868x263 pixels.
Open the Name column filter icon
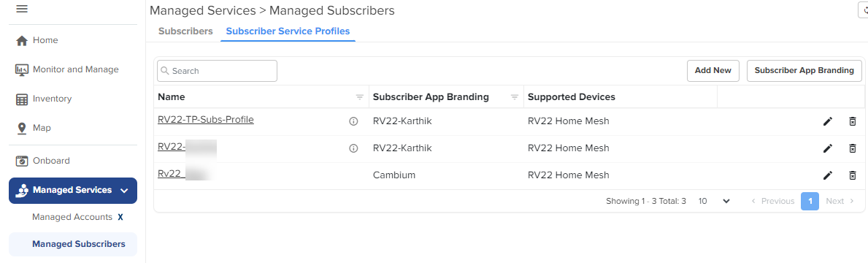pos(359,97)
